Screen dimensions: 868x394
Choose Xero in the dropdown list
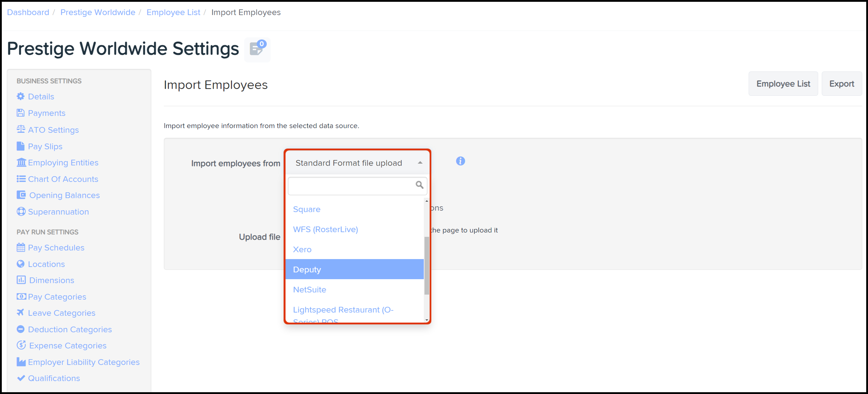[302, 249]
